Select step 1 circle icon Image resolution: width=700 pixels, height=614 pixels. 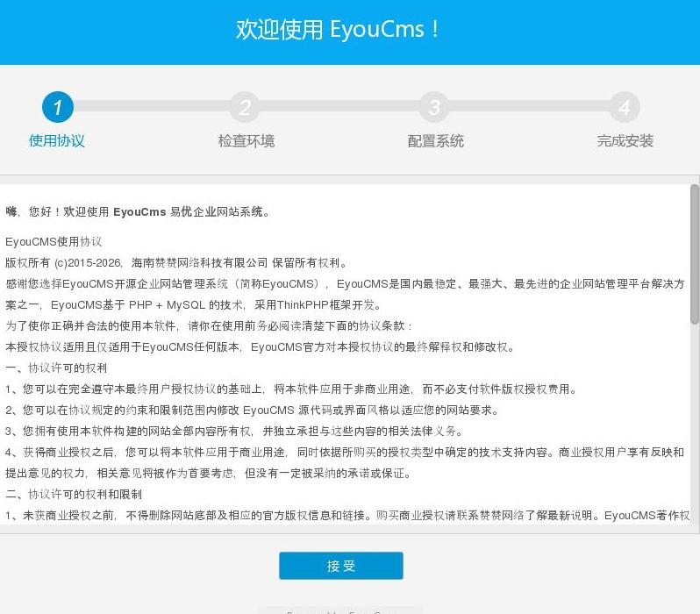58,107
